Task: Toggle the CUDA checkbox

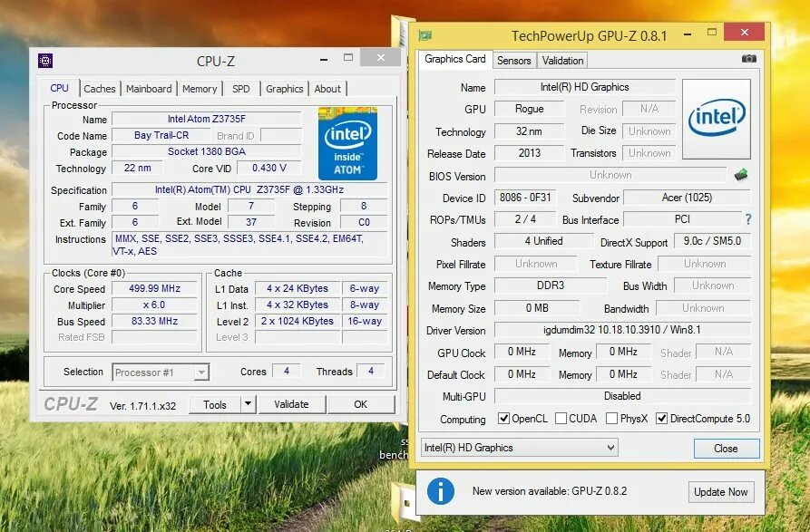Action: [x=561, y=419]
